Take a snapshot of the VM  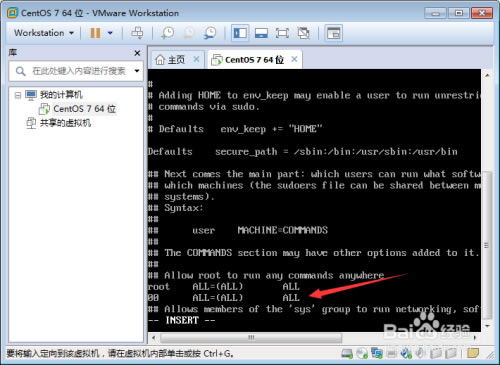click(x=168, y=33)
